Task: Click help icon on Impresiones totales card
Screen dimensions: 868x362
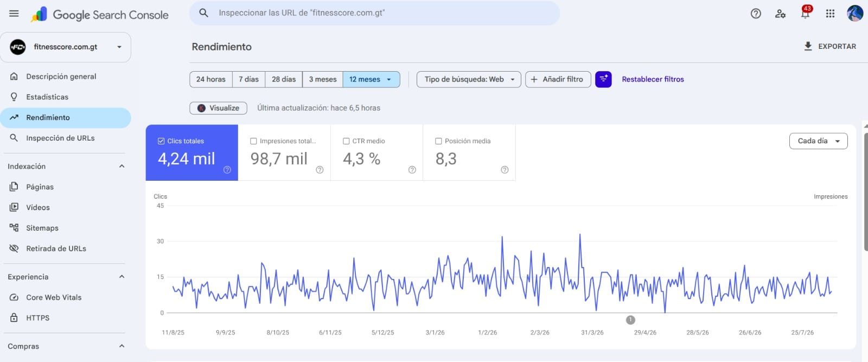Action: point(320,170)
